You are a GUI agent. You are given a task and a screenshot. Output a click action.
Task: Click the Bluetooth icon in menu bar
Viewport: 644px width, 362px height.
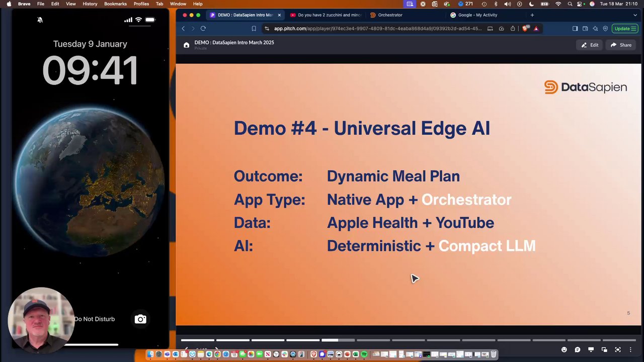coord(496,4)
